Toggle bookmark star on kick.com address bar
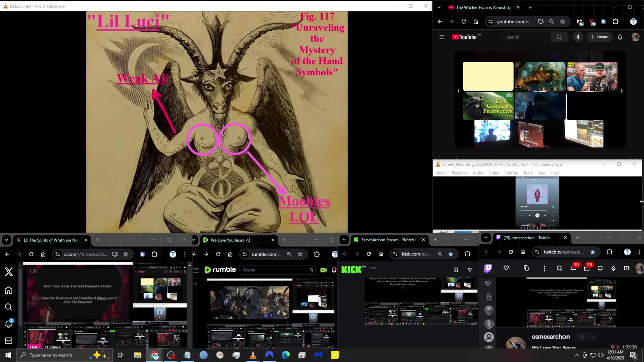644x362 pixels. pos(450,254)
